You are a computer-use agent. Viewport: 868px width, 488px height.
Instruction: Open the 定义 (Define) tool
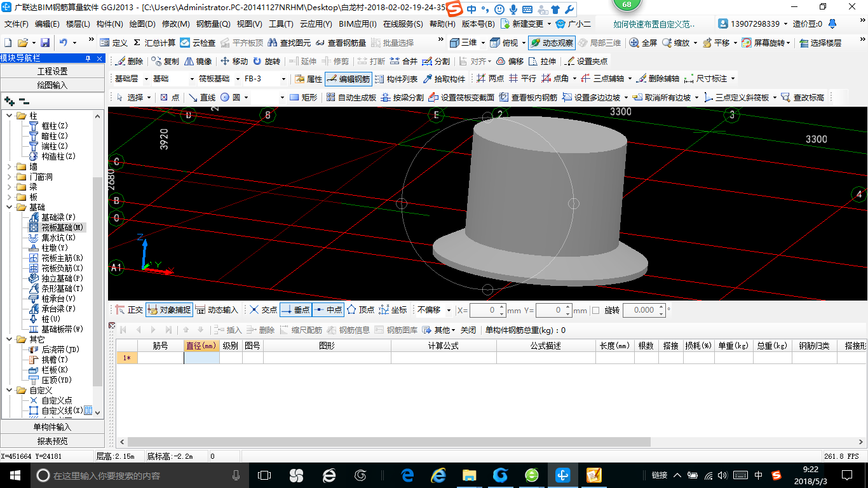(x=114, y=43)
